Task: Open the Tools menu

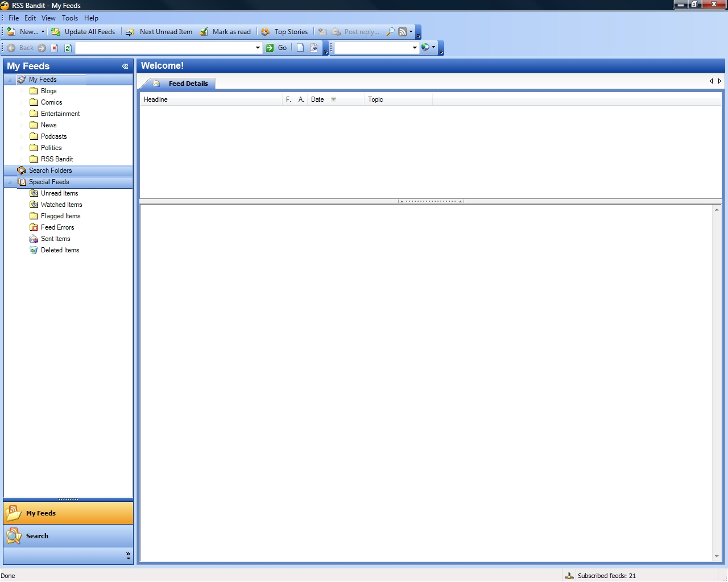Action: [69, 18]
